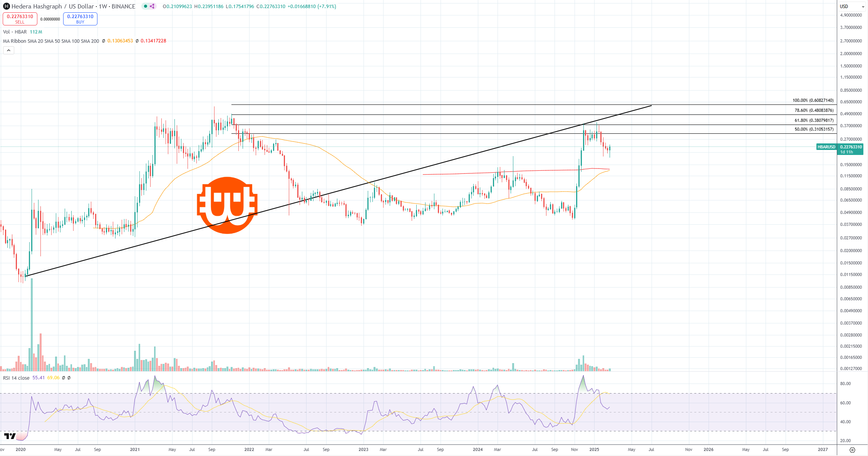Click the 2025 label on the time axis
This screenshot has height=456, width=868.
pos(594,449)
